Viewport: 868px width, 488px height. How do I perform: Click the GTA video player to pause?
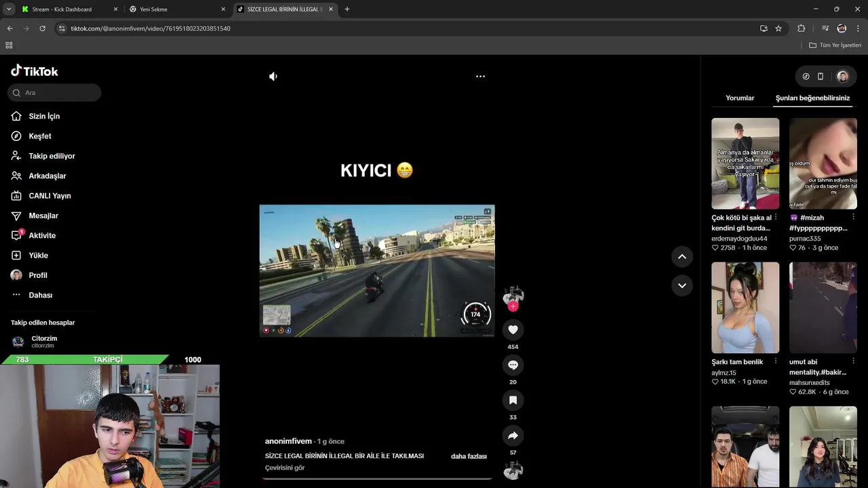pyautogui.click(x=377, y=270)
